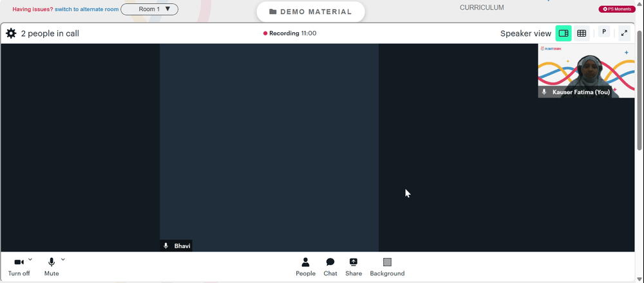Mute the microphone
Image resolution: width=644 pixels, height=283 pixels.
(52, 267)
